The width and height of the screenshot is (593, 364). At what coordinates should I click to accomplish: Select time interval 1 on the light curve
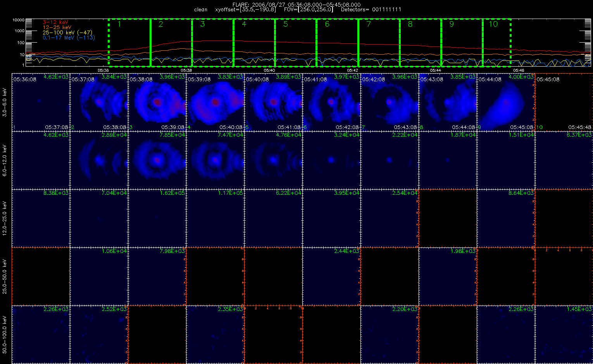[x=129, y=43]
